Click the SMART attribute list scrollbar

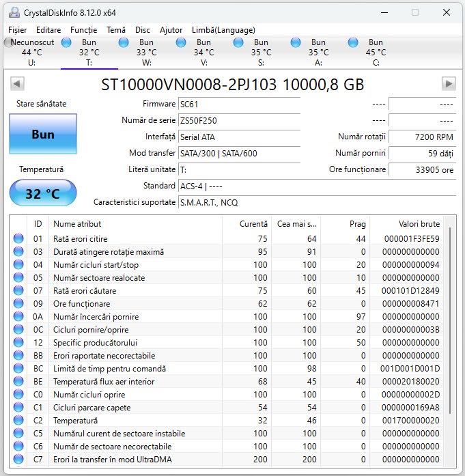point(449,320)
